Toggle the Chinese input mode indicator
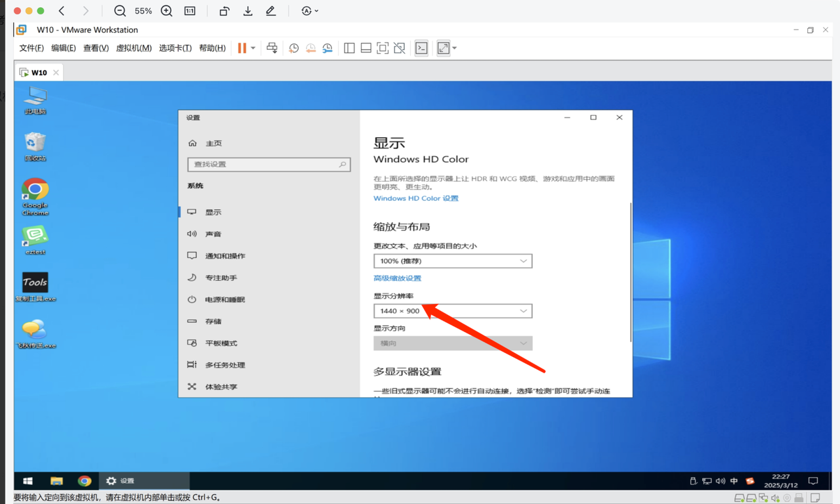 pos(734,481)
